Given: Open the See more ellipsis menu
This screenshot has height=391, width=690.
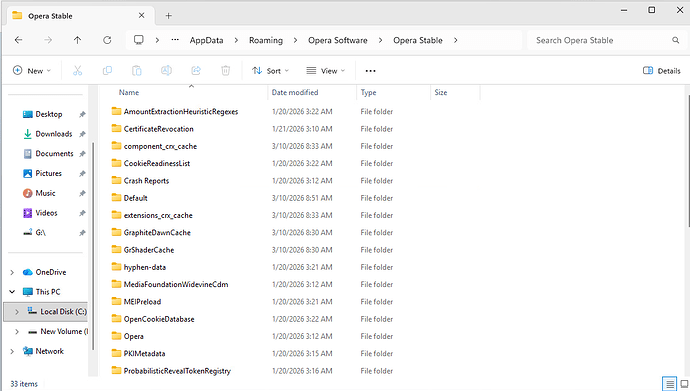Looking at the screenshot, I should pyautogui.click(x=371, y=70).
